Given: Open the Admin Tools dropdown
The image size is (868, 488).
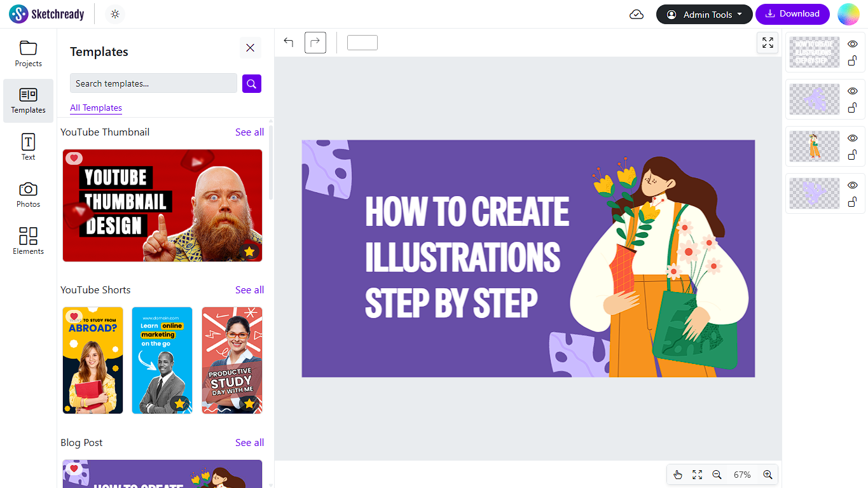Looking at the screenshot, I should coord(704,14).
